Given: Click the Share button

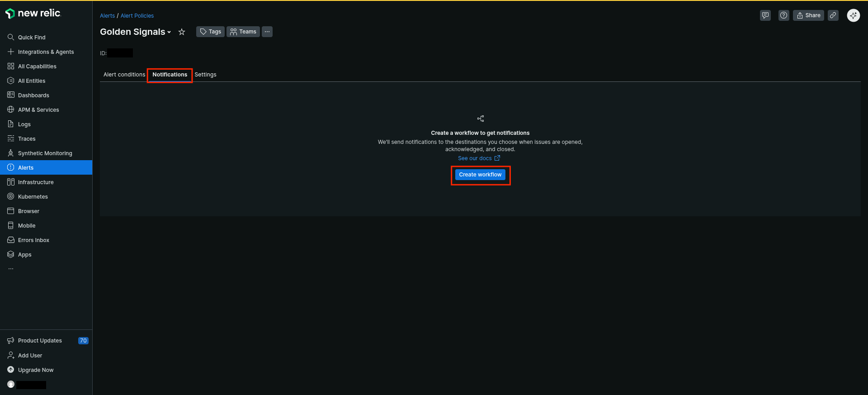Looking at the screenshot, I should point(808,15).
